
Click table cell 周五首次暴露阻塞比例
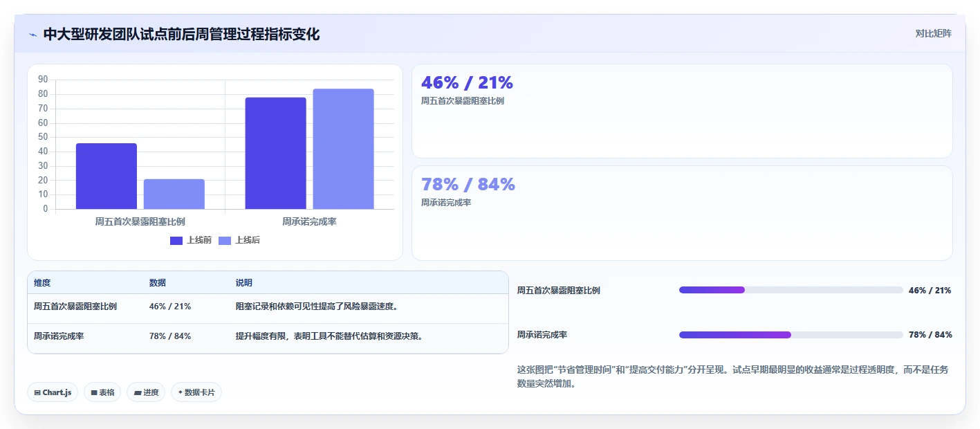75,307
